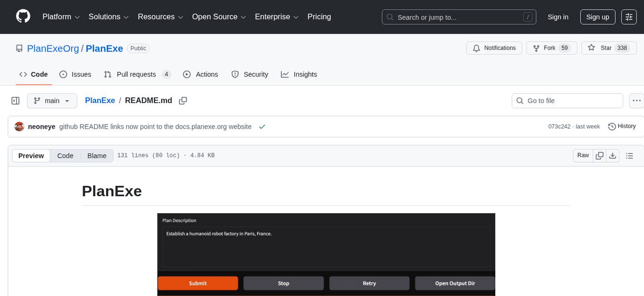Download the raw file
This screenshot has width=644, height=296.
[x=613, y=156]
